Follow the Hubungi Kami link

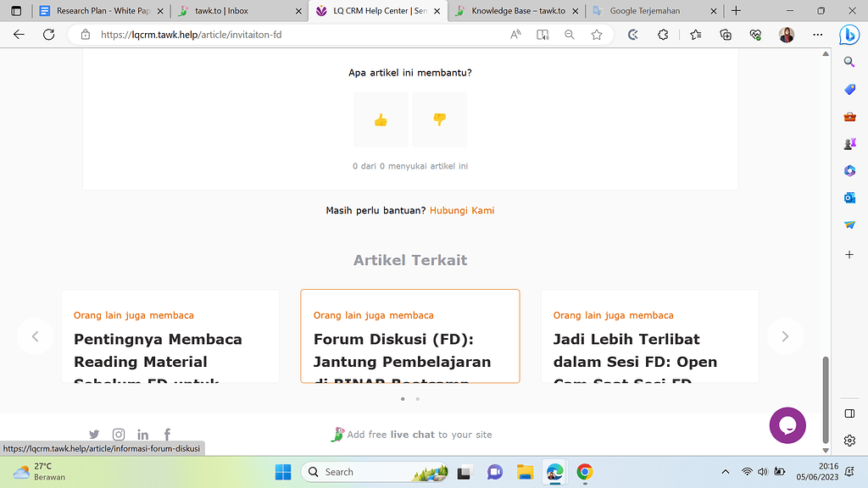click(x=462, y=210)
